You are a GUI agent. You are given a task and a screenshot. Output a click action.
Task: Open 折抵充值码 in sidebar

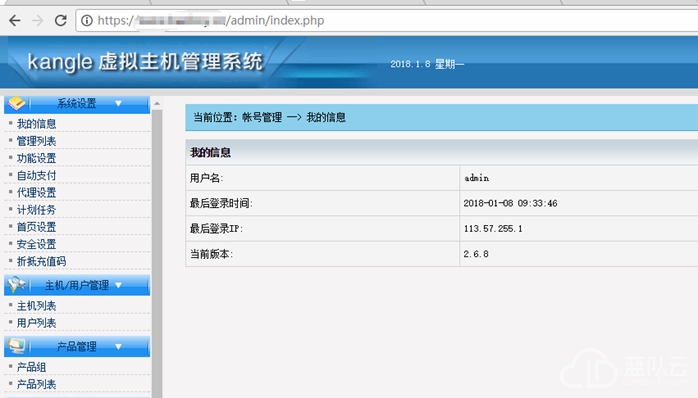[41, 261]
